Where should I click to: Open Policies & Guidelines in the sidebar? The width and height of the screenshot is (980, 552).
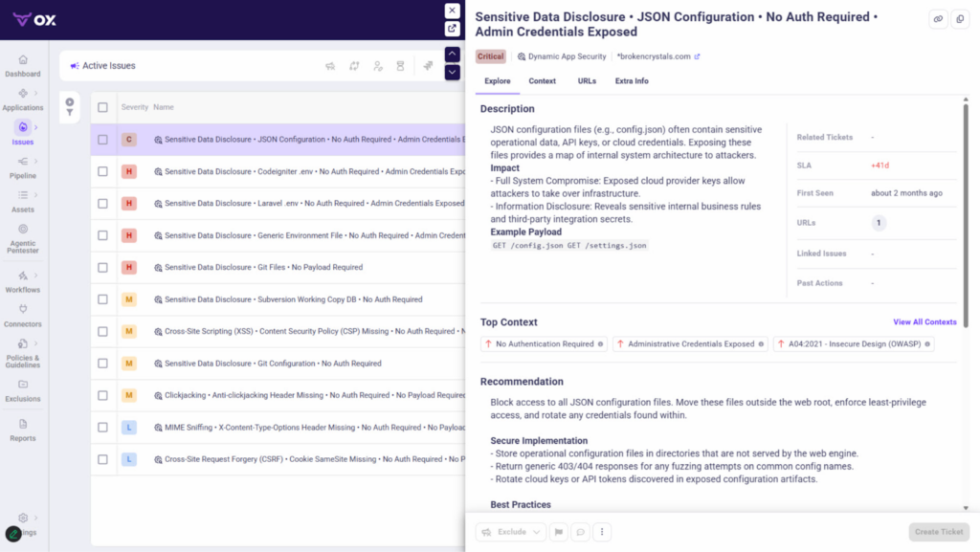(x=23, y=353)
